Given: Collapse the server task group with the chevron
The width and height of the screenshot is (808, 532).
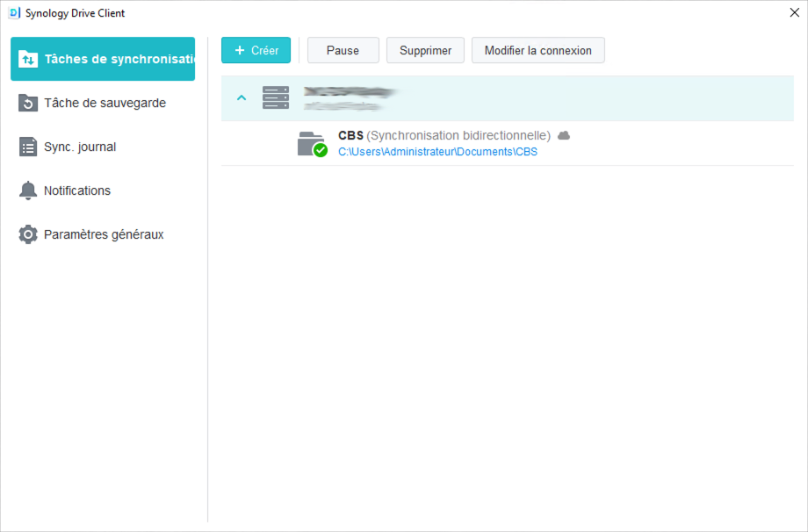Looking at the screenshot, I should 242,97.
